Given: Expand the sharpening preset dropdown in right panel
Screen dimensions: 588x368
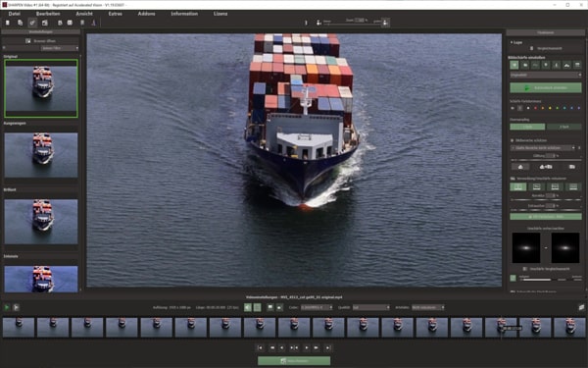Looking at the screenshot, I should click(x=546, y=76).
